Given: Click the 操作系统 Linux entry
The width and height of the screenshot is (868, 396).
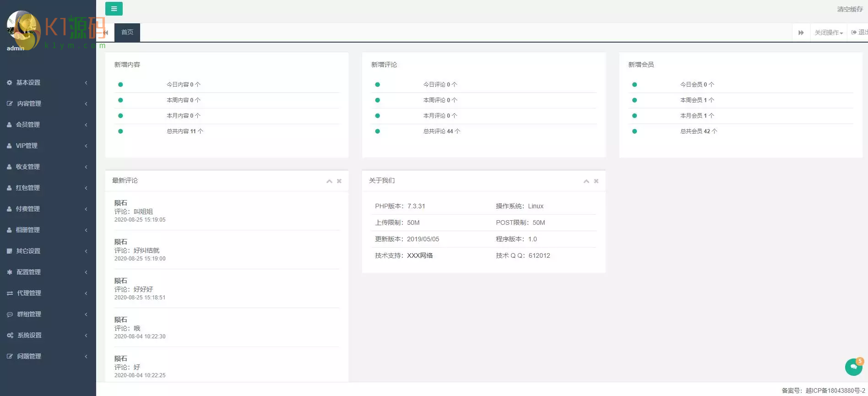Looking at the screenshot, I should point(520,206).
